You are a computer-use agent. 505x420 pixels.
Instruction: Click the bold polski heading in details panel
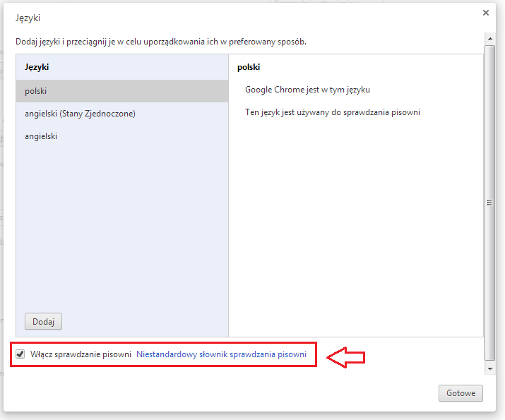tap(249, 67)
